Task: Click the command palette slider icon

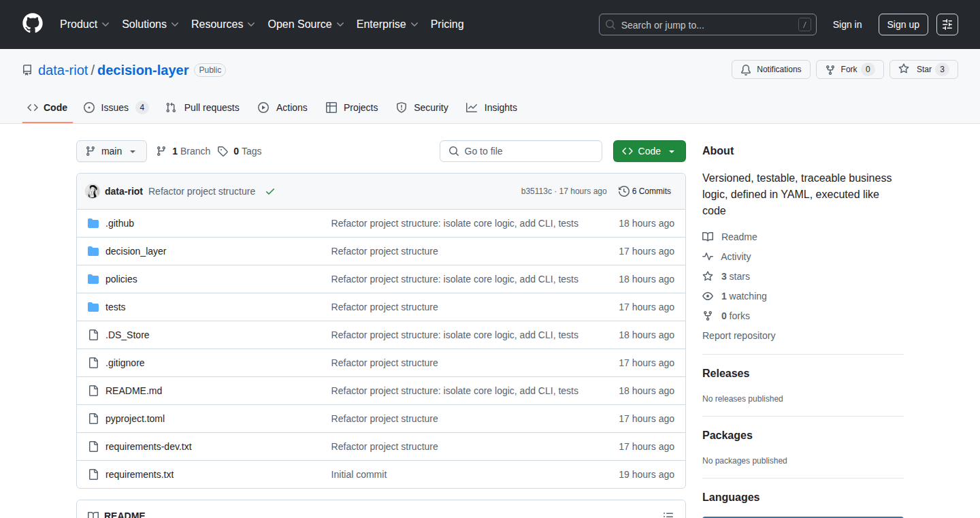Action: pos(947,25)
